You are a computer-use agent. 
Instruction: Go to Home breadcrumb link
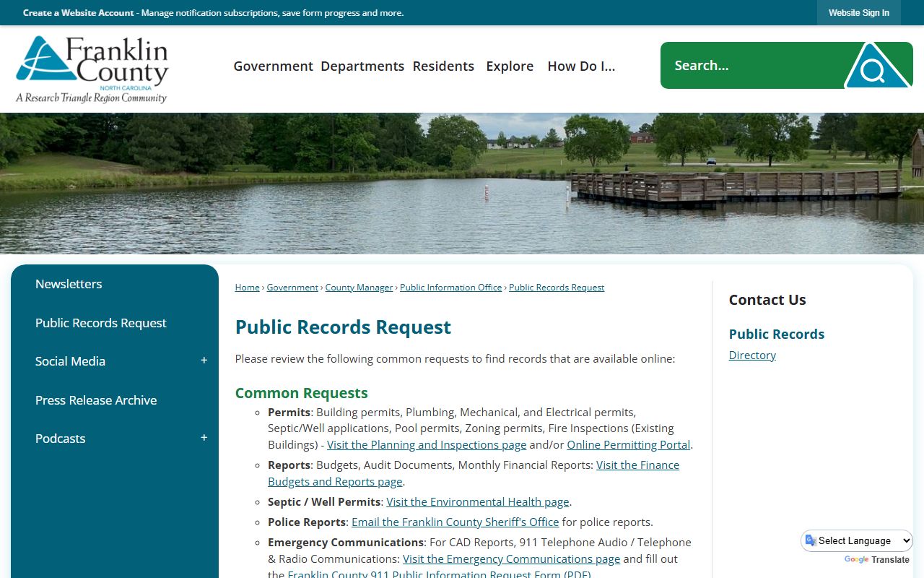247,288
